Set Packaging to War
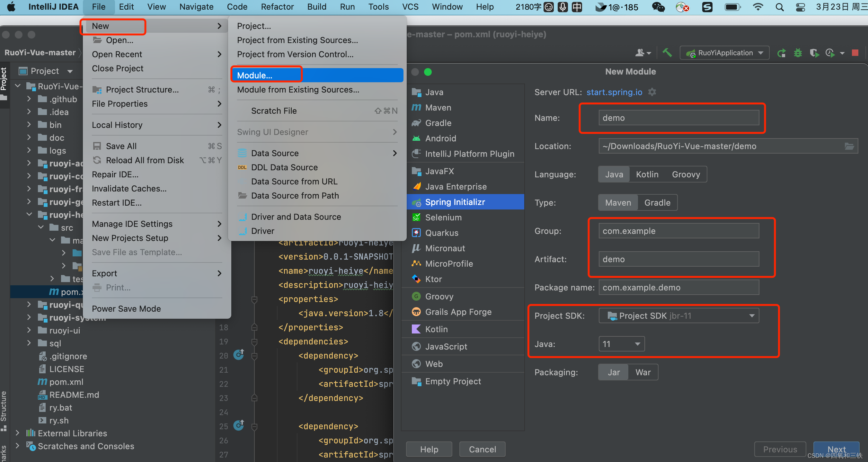Screen dimensions: 868x462 point(643,372)
